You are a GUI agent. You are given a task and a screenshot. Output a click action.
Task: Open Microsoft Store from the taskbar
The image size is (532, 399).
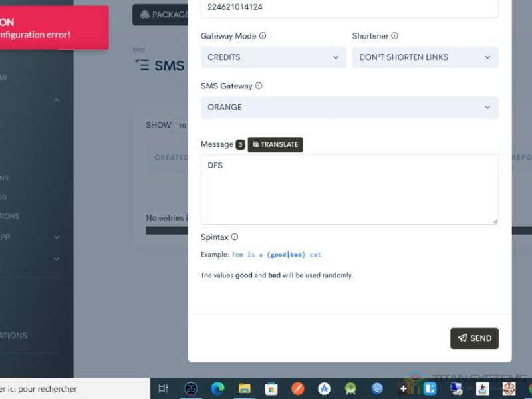pyautogui.click(x=271, y=388)
